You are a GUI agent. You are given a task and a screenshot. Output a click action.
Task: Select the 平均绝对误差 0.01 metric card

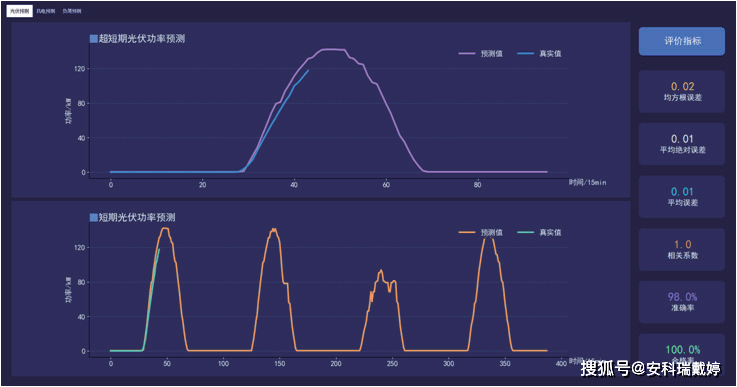tap(682, 144)
